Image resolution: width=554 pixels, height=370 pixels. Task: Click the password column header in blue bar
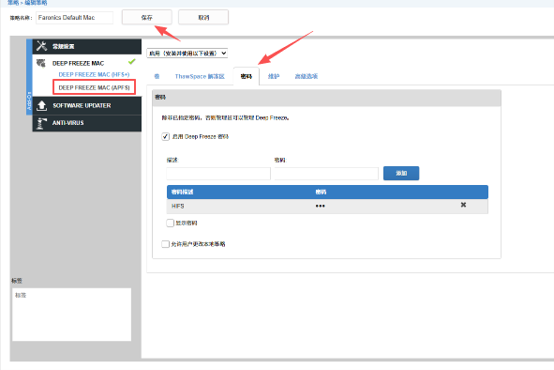tap(321, 192)
